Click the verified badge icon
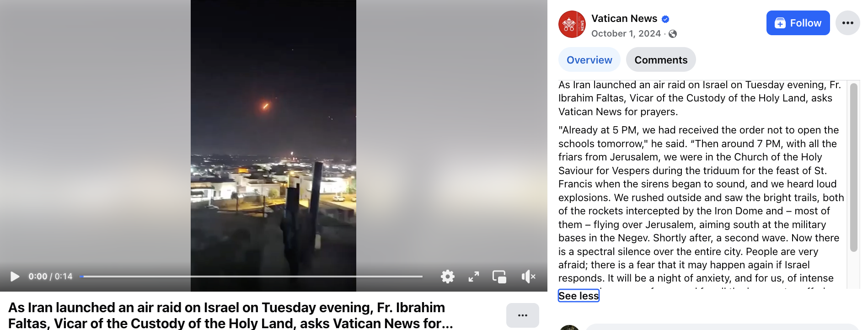 [x=665, y=19]
